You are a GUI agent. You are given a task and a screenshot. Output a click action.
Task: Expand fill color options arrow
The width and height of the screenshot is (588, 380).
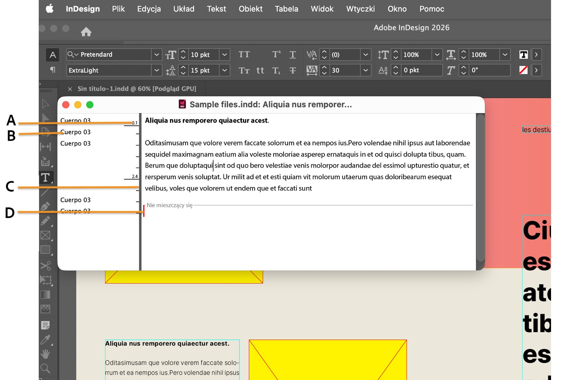point(536,55)
